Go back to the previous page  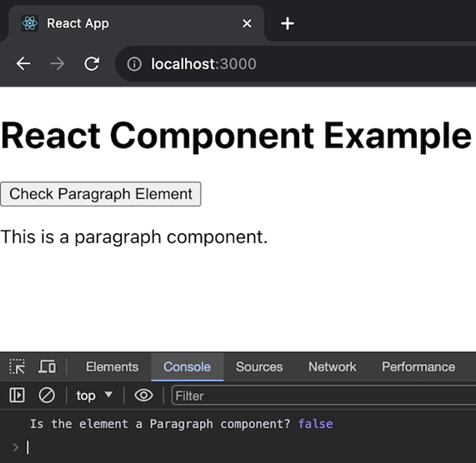pos(23,63)
